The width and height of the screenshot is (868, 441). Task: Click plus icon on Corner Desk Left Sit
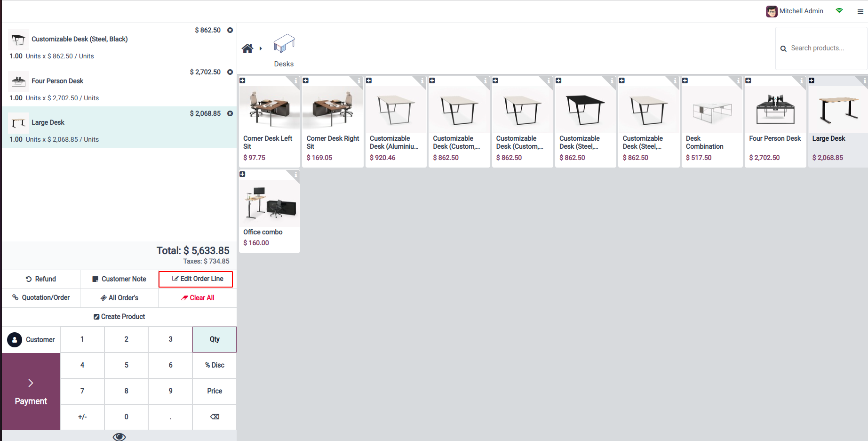(x=243, y=80)
